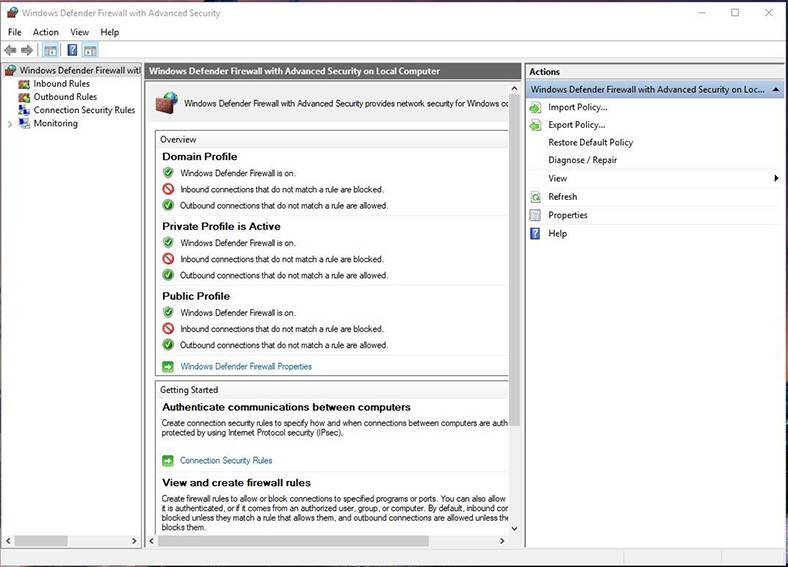Click tree pane horizontal scroll-right arrow
The height and width of the screenshot is (567, 788).
[134, 541]
